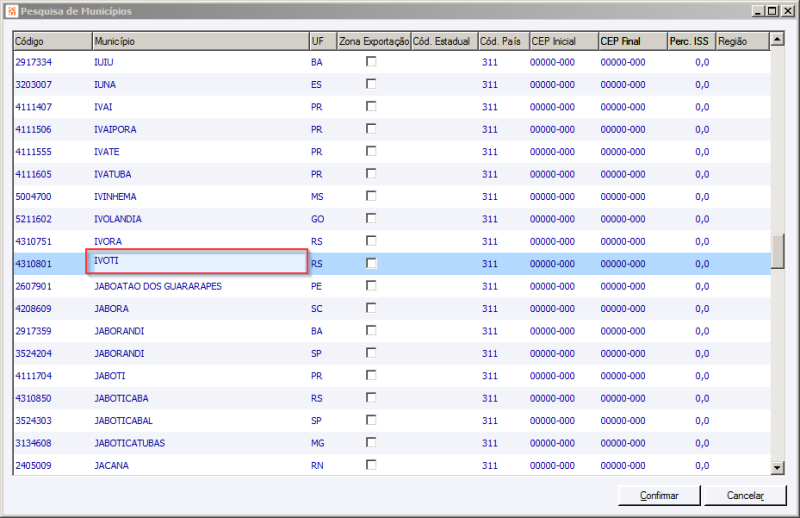Minimize the Pesquisa de Municípios window
The image size is (800, 518).
click(758, 11)
